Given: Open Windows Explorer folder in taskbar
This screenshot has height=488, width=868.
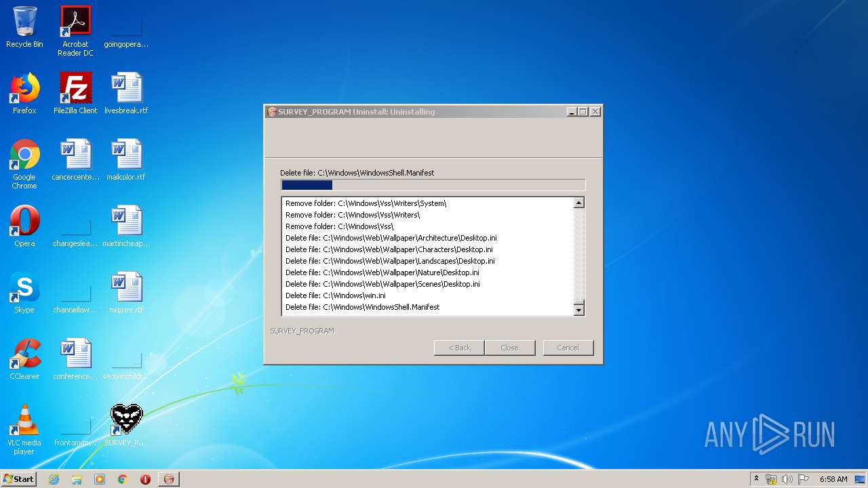Looking at the screenshot, I should (77, 479).
